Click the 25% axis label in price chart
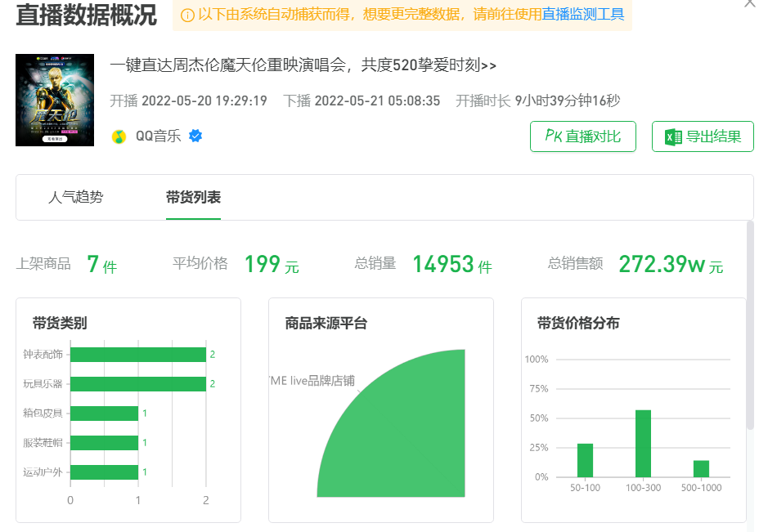The width and height of the screenshot is (759, 532). tap(539, 448)
